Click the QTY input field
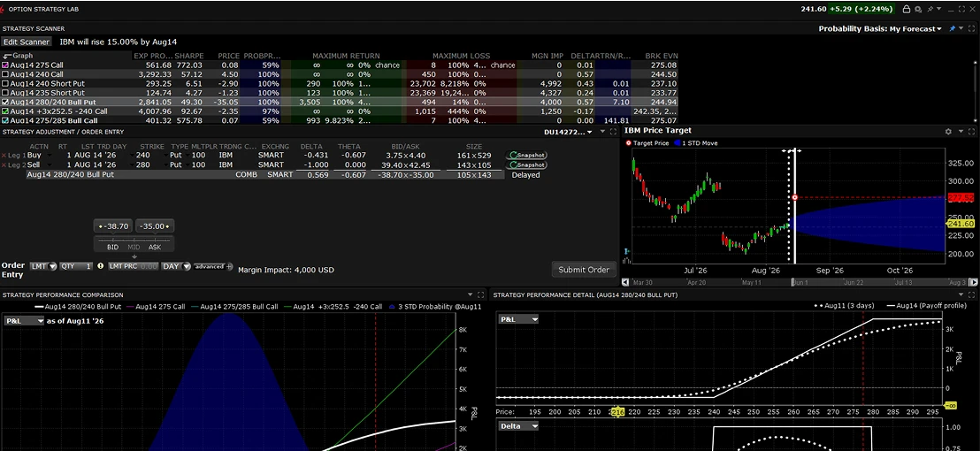Screen dimensions: 980x451 click(x=76, y=266)
